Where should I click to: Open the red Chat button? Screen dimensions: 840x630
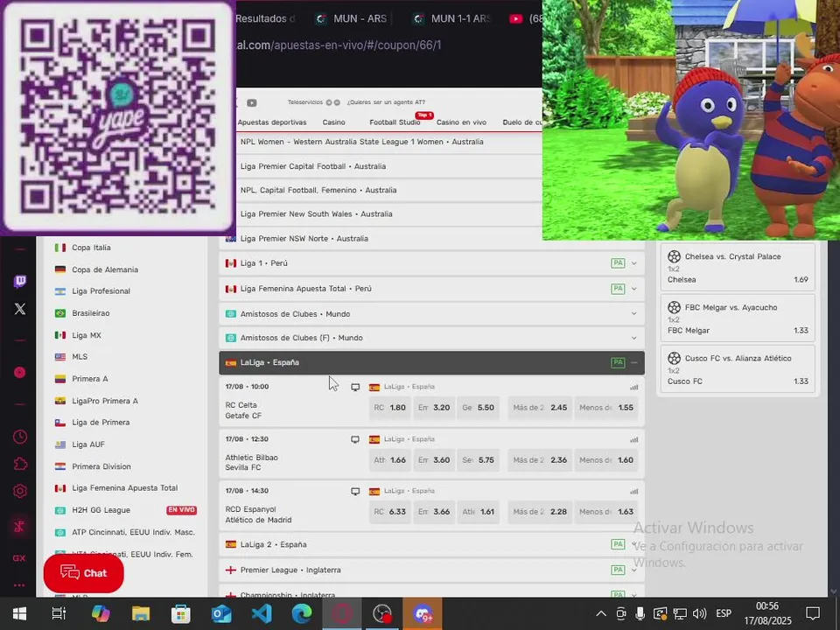pos(84,572)
